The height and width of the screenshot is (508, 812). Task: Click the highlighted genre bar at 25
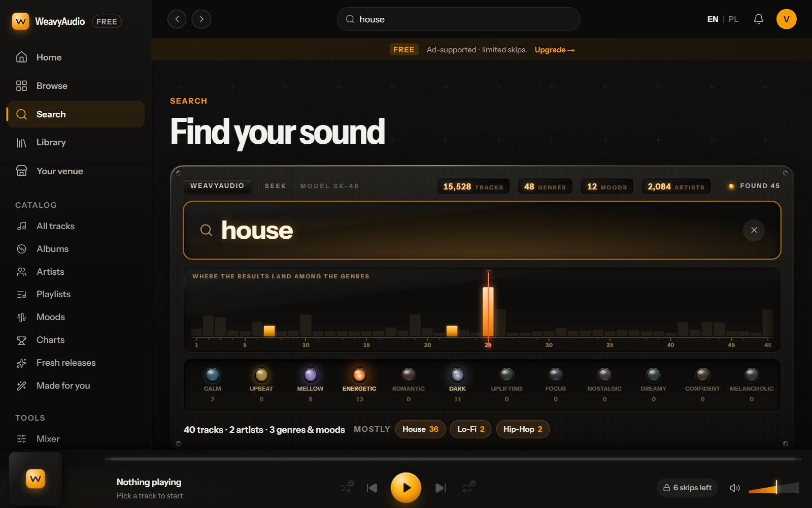(488, 312)
